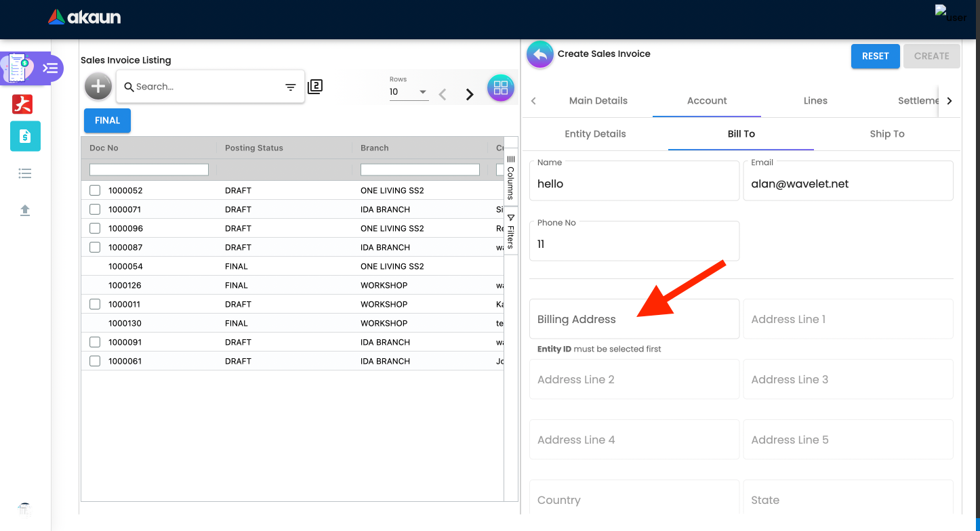The image size is (980, 531).
Task: Click the multi-select copy icon beside search
Action: [315, 87]
